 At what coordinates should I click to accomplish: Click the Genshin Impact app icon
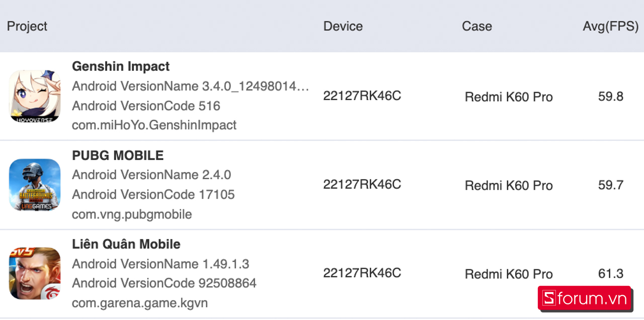point(35,96)
